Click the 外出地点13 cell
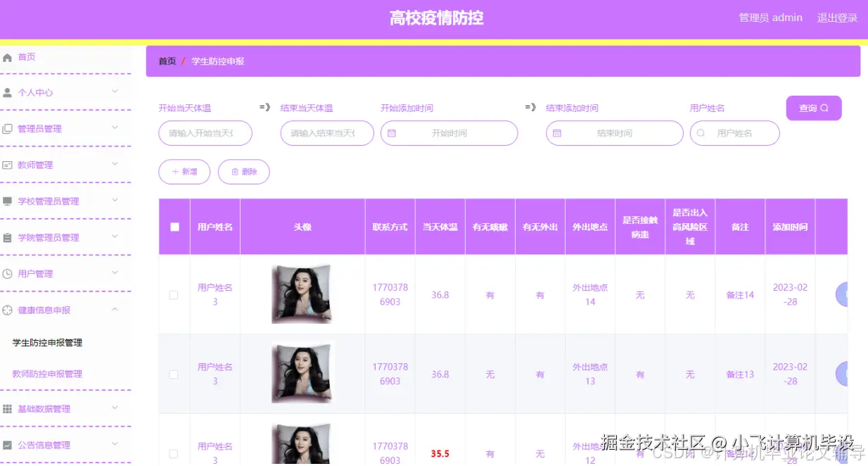Viewport: 868px width, 466px height. coord(590,374)
